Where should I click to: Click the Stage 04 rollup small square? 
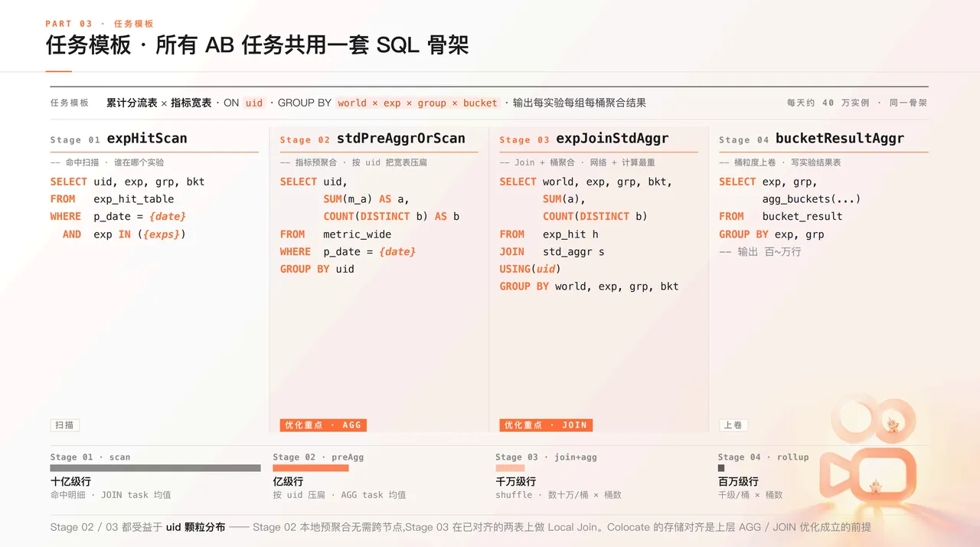coord(721,468)
